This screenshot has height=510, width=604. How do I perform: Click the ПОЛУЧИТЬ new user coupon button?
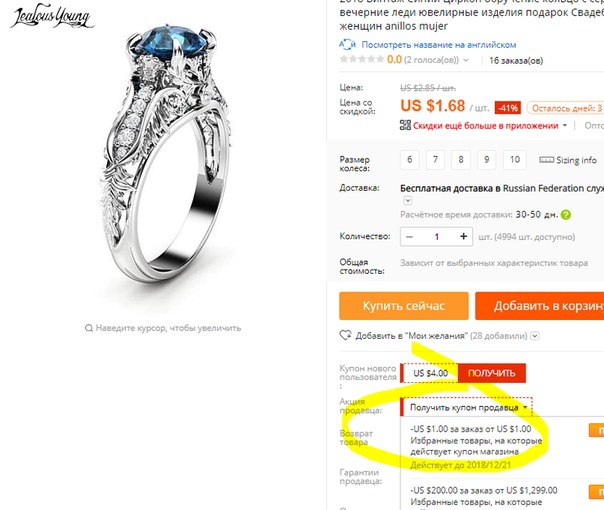tap(492, 373)
